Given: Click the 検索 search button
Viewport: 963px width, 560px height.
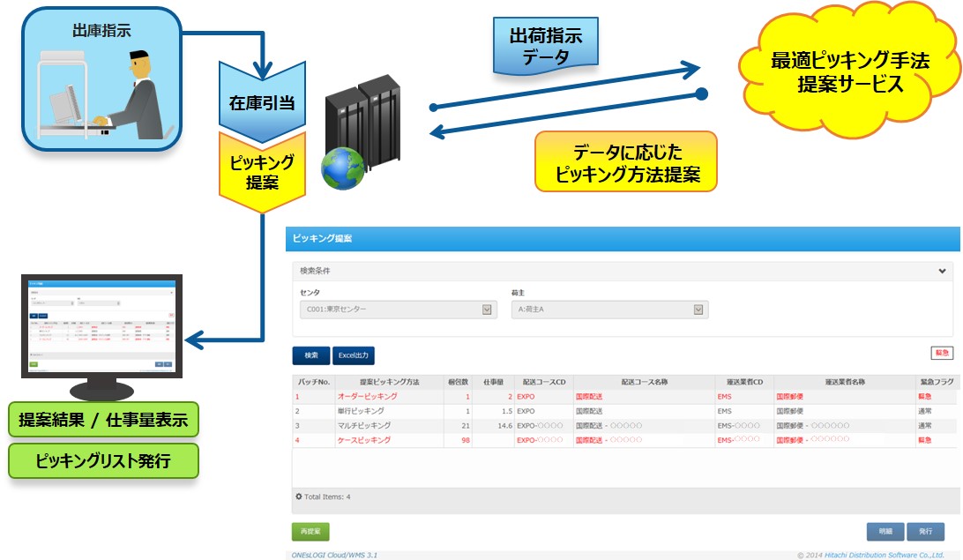Looking at the screenshot, I should click(310, 355).
